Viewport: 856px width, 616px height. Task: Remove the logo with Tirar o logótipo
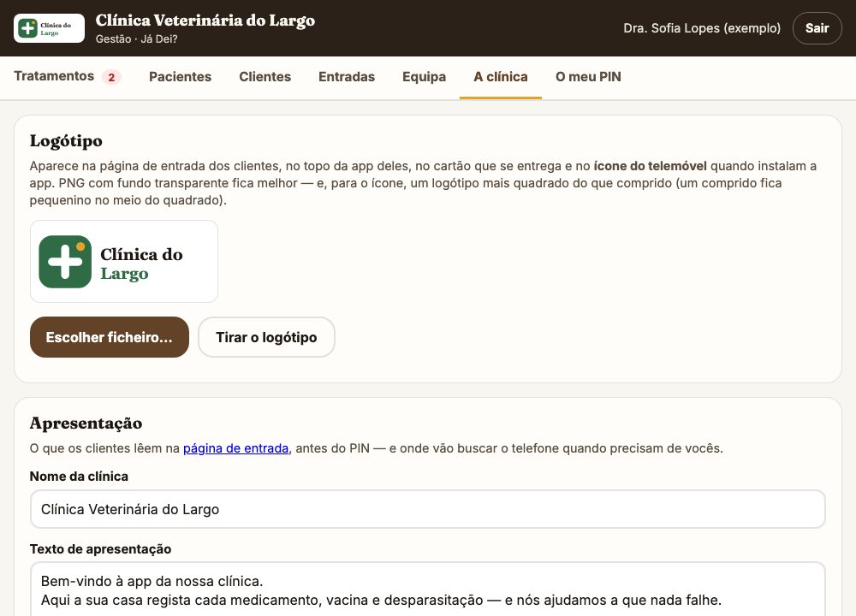click(266, 337)
